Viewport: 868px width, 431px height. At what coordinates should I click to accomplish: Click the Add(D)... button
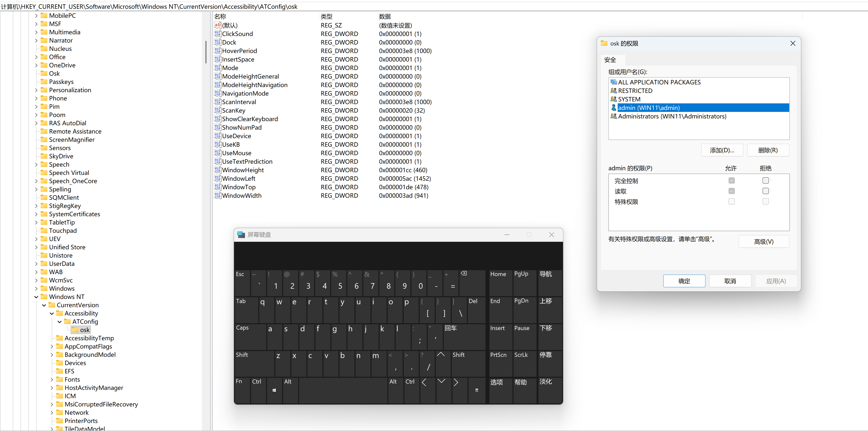(x=722, y=150)
